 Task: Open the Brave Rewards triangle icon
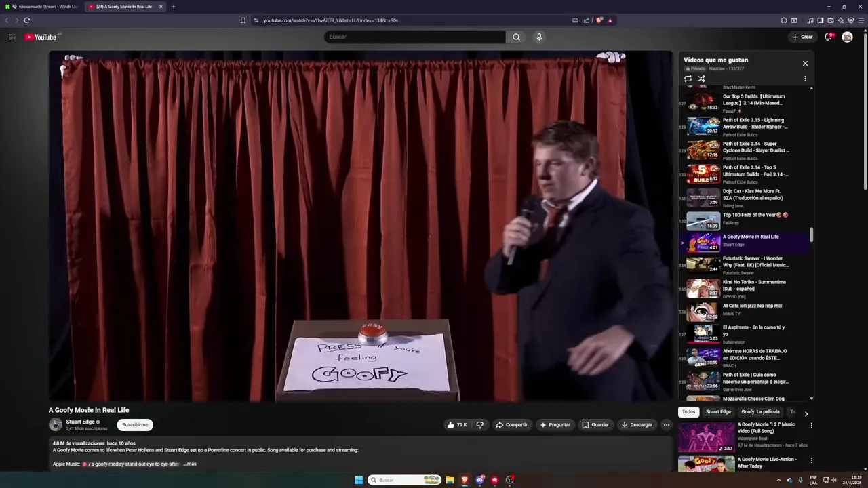pos(610,20)
